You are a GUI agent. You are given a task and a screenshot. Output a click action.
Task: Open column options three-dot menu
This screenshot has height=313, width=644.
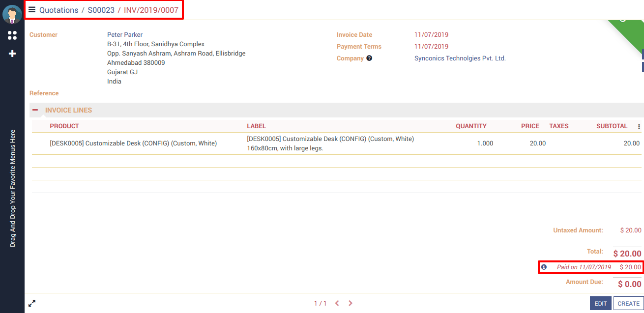tap(639, 127)
